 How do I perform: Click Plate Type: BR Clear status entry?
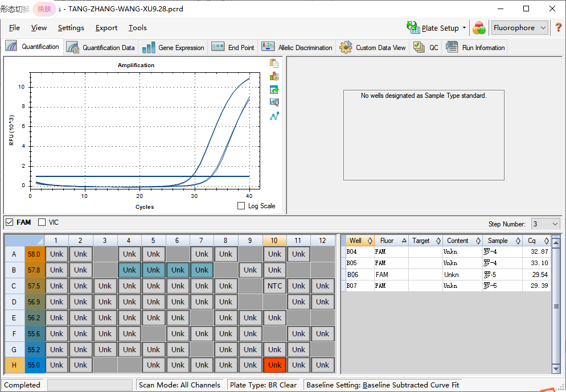tap(263, 385)
